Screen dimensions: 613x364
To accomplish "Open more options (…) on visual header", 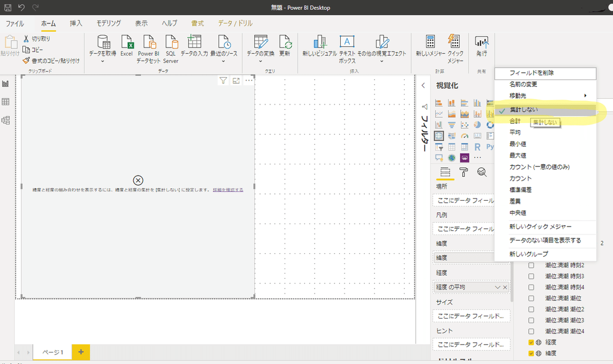I will (249, 80).
